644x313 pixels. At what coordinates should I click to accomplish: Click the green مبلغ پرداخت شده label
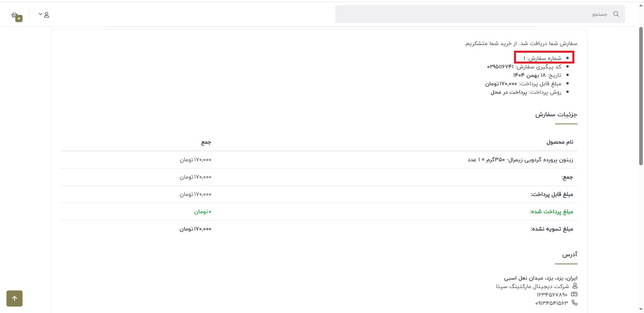[551, 212]
